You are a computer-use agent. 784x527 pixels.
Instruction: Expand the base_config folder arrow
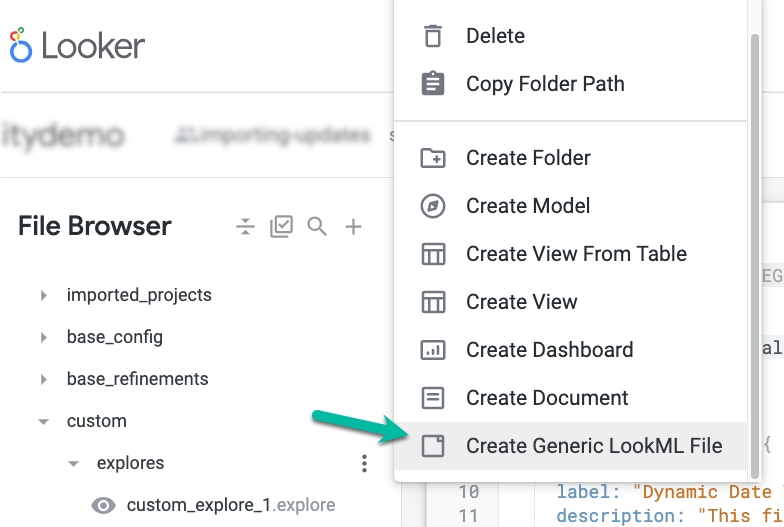click(43, 337)
